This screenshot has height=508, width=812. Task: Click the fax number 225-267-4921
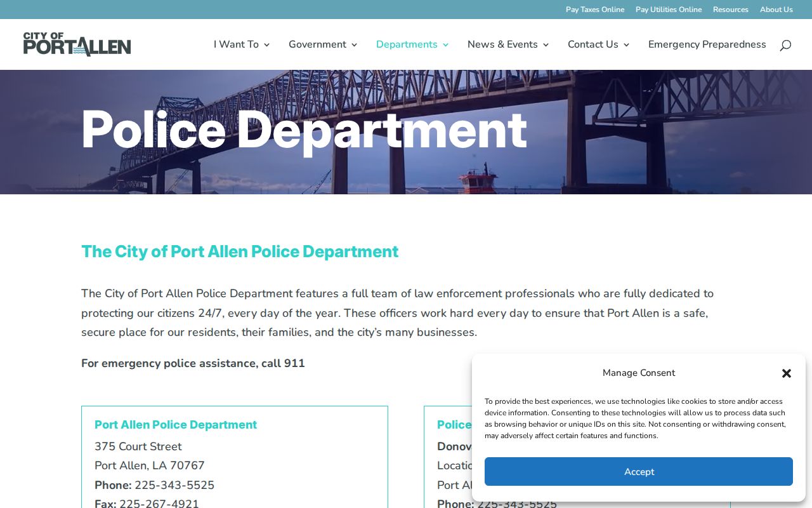pyautogui.click(x=159, y=504)
